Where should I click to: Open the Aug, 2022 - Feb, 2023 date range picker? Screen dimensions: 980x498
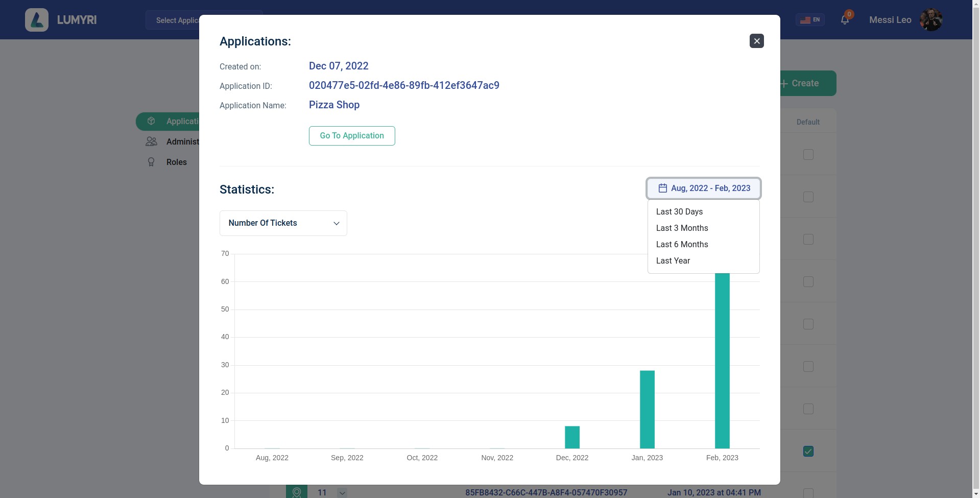704,188
